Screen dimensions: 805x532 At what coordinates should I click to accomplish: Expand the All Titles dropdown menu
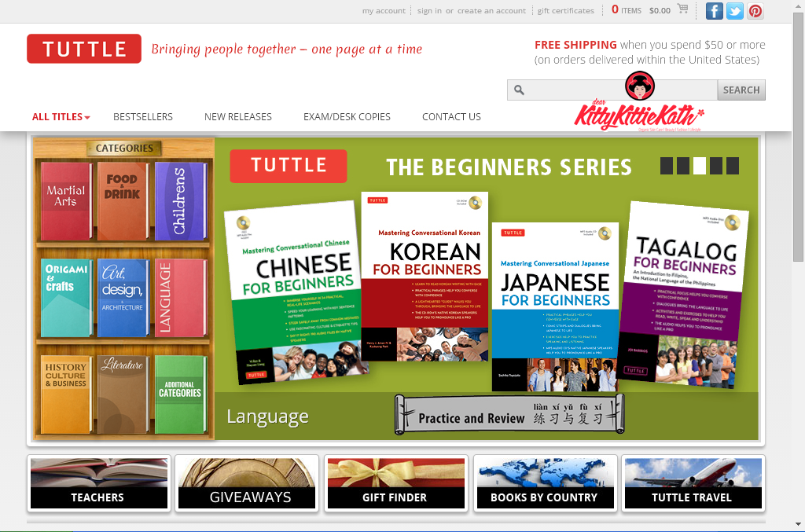point(61,117)
